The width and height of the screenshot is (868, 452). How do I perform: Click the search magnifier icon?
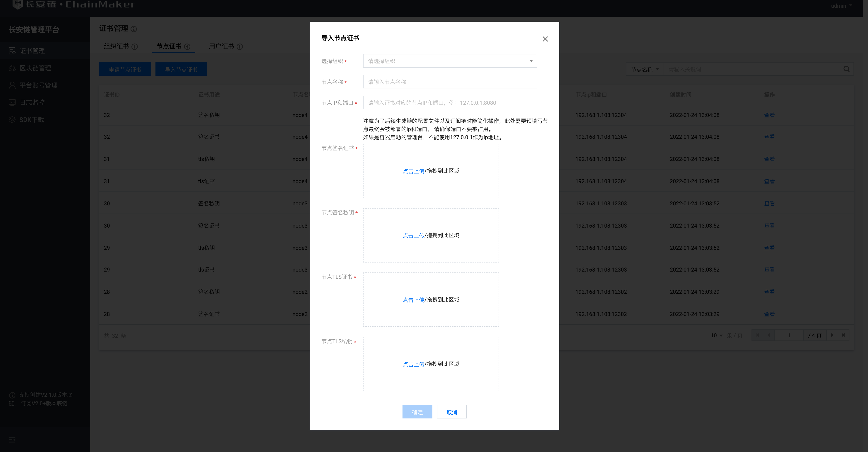pos(846,69)
